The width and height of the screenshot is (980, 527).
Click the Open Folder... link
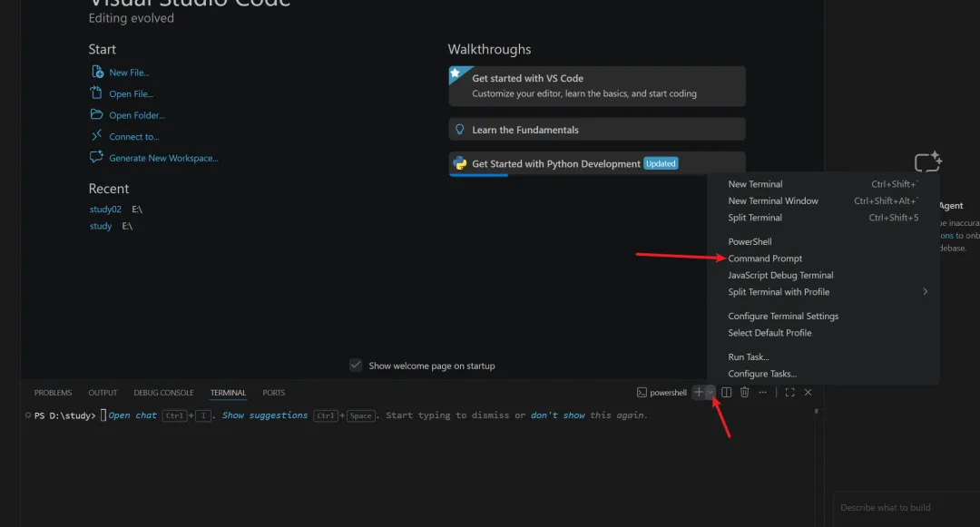tap(137, 115)
